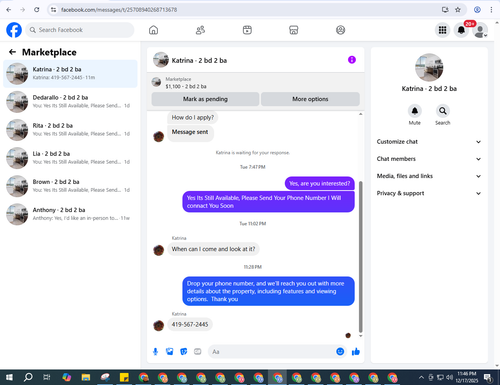Attach a photo using image icon

point(170,352)
